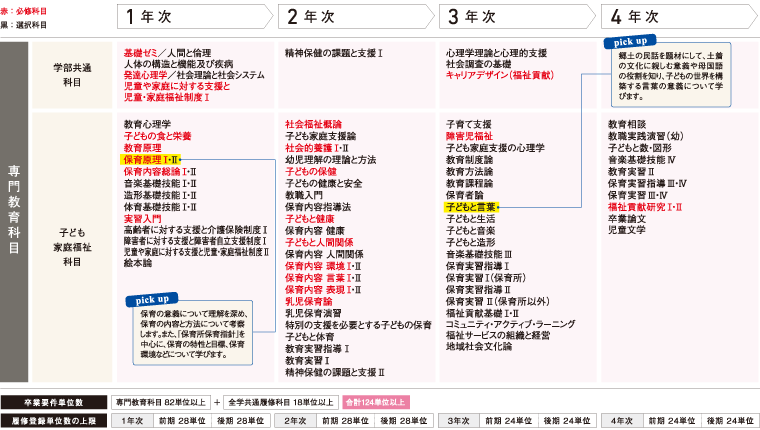
Task: Click 子どもと数·図形 course text
Action: click(x=640, y=148)
